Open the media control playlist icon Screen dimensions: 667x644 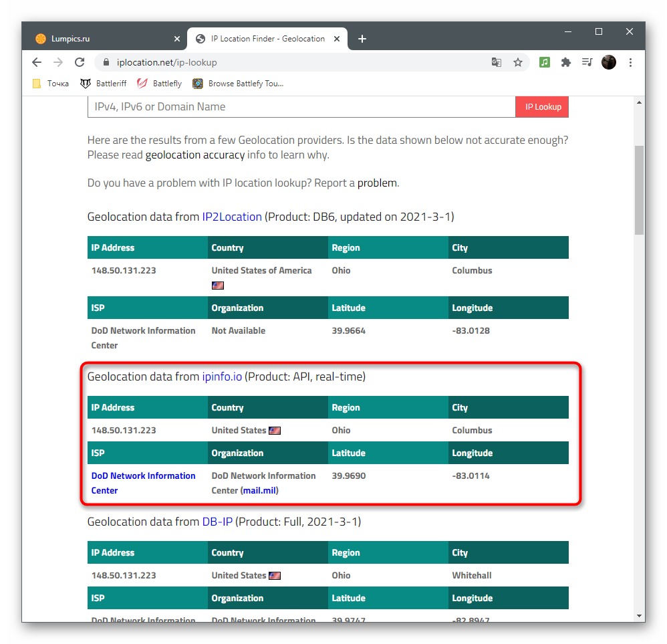click(587, 62)
